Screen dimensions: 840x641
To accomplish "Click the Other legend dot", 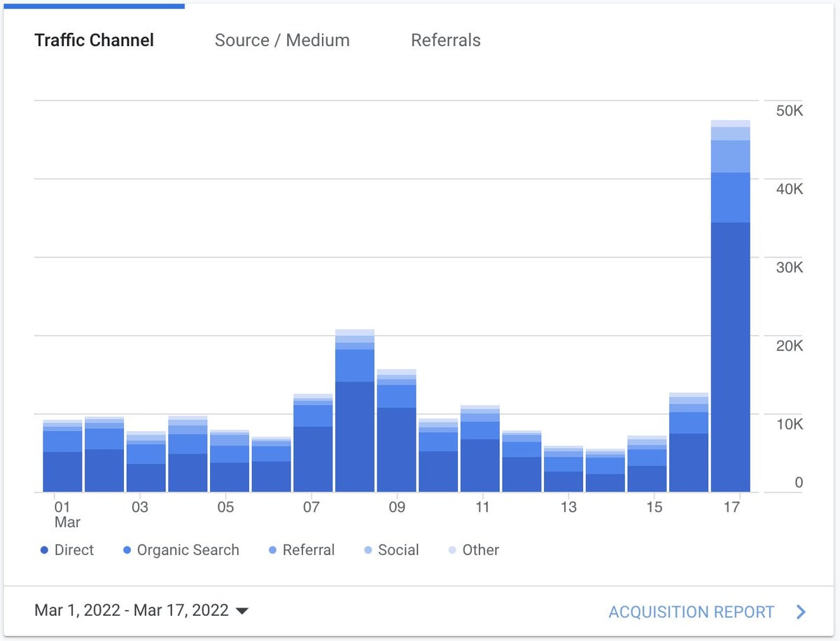I will click(452, 550).
